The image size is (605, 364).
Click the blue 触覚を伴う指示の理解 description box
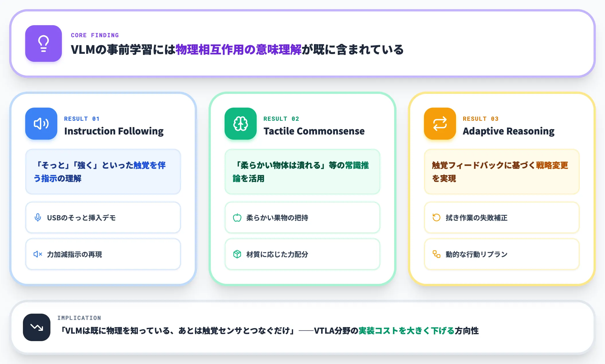pos(103,172)
